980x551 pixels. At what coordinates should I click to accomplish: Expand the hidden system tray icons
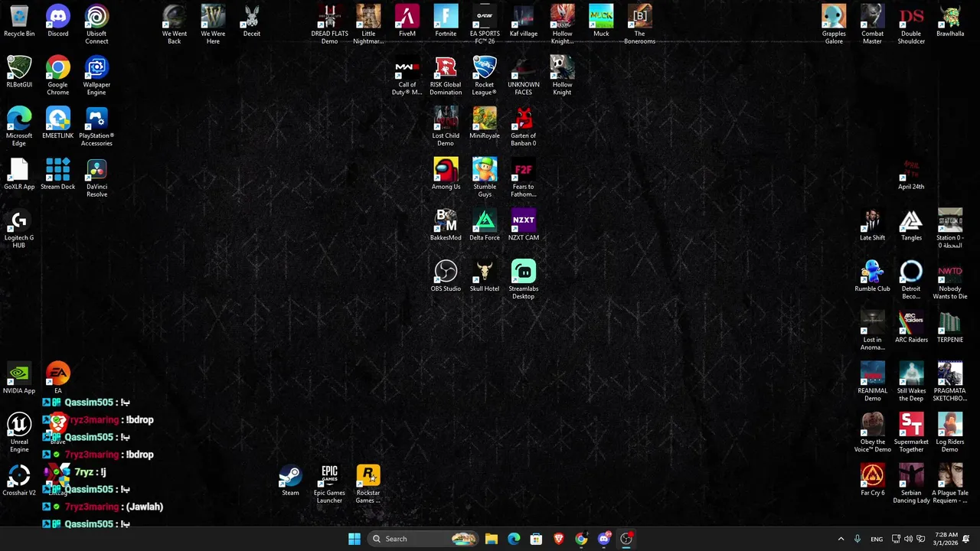coord(841,539)
